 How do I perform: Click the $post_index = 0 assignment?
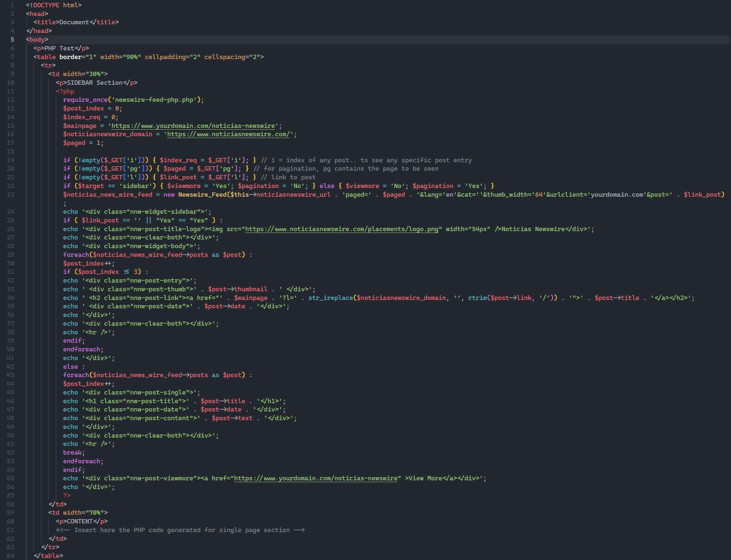point(92,108)
